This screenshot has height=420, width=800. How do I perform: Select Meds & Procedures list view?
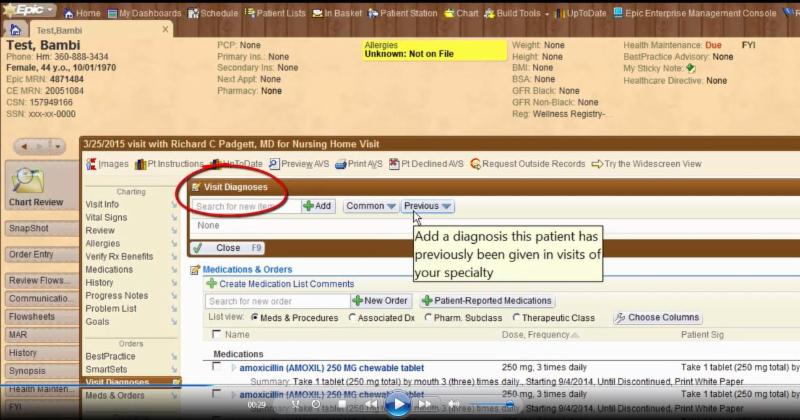[295, 318]
